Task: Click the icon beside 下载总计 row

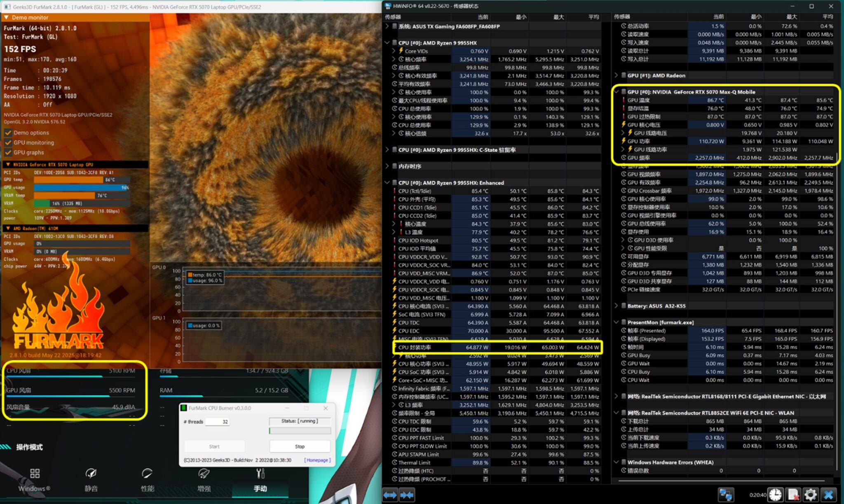Action: click(624, 421)
